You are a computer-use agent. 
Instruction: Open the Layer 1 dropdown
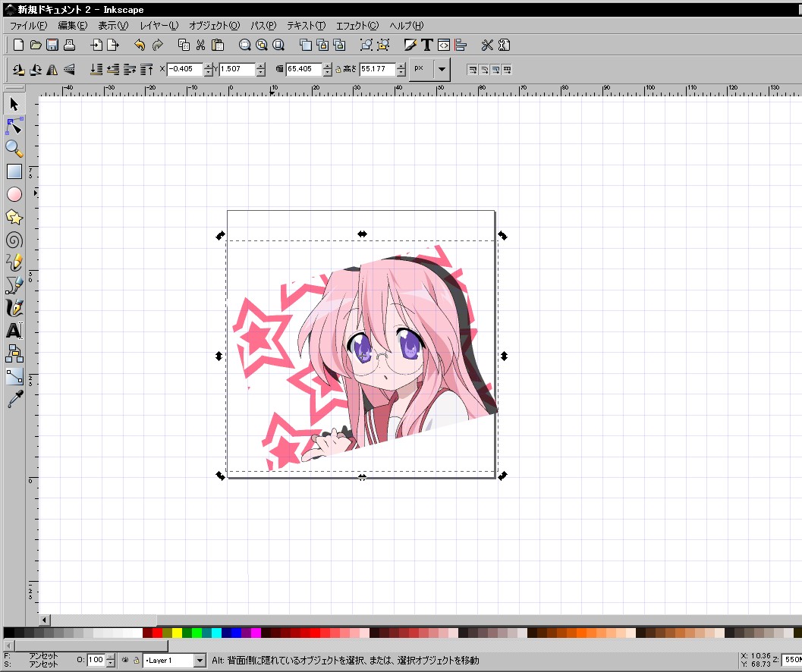tap(200, 660)
